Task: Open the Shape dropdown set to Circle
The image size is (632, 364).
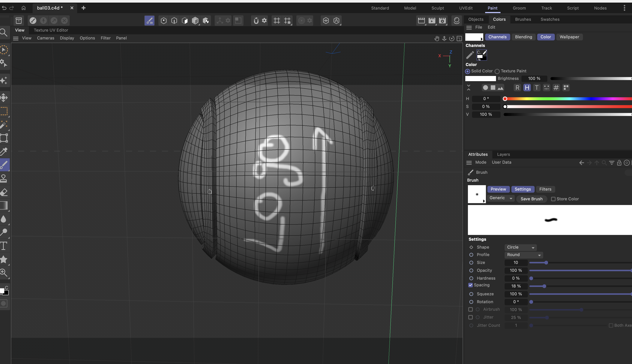Action: (x=520, y=247)
